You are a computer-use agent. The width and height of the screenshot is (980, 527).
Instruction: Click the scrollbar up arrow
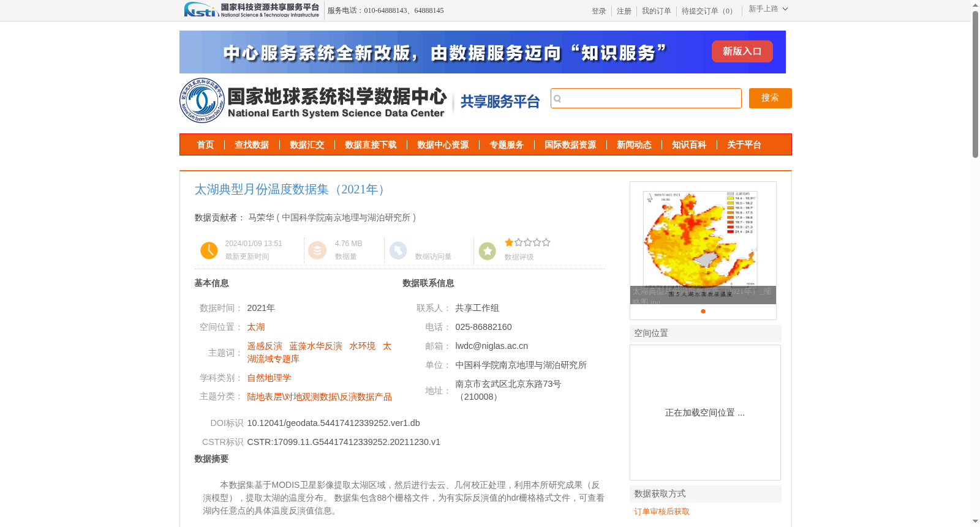pyautogui.click(x=975, y=5)
